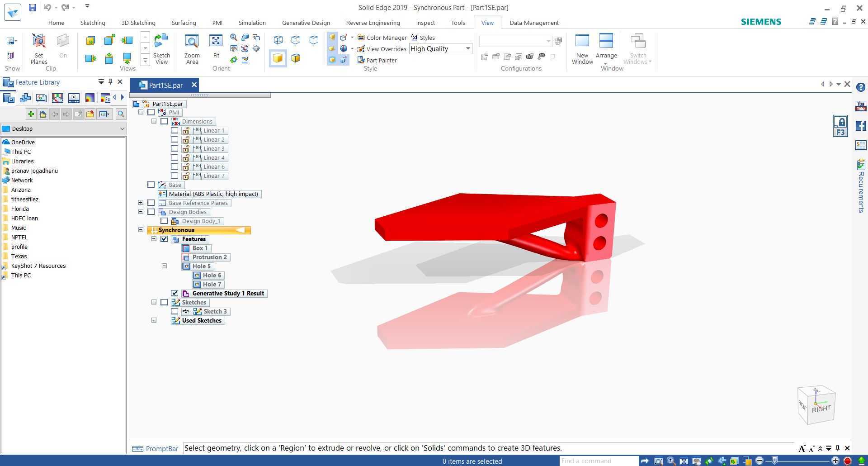Check the Dimensions checkbox
868x466 pixels.
coord(164,121)
